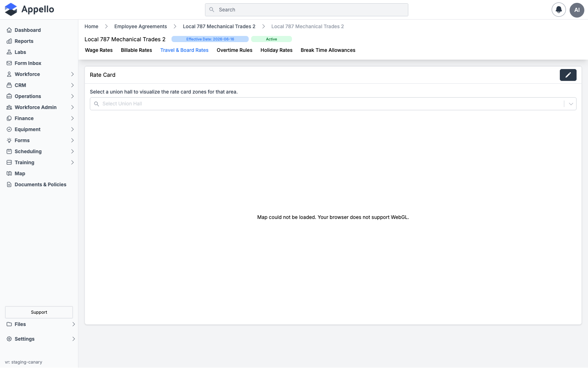Viewport: 588px width, 375px height.
Task: Click the Documents & Policies file icon
Action: [x=9, y=185]
